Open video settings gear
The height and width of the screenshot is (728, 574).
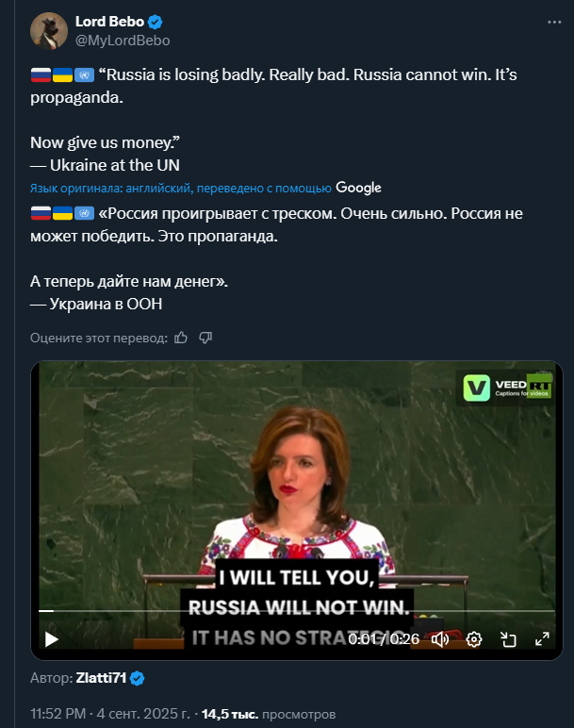click(x=474, y=639)
